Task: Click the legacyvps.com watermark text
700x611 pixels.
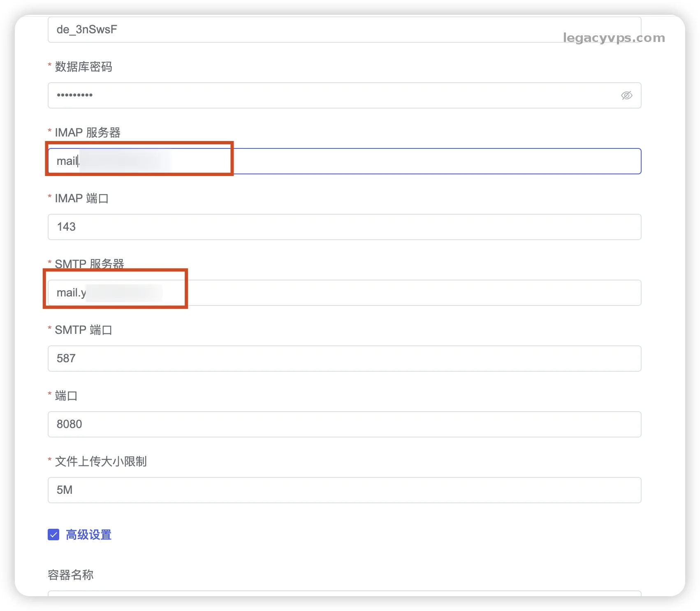Action: pyautogui.click(x=614, y=38)
